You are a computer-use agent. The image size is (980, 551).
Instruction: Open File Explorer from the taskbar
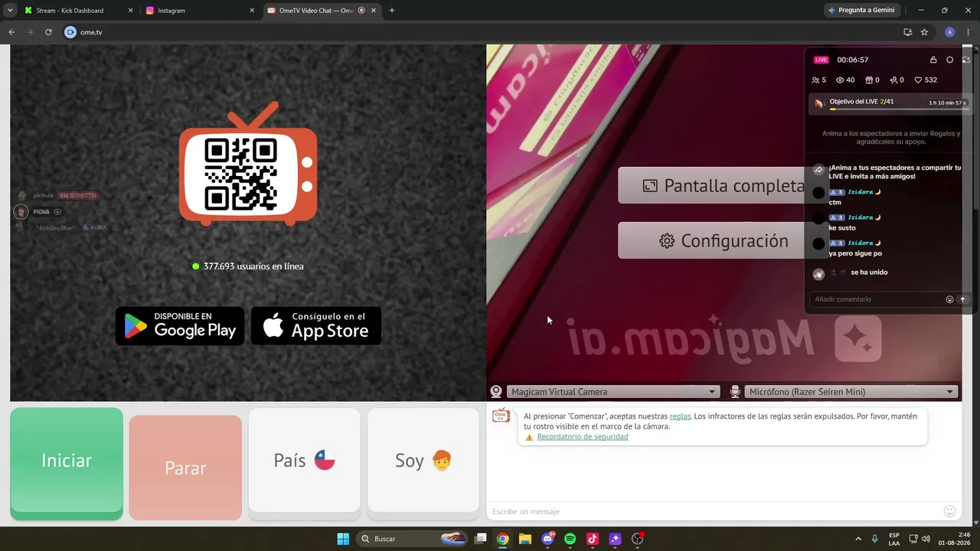coord(524,539)
